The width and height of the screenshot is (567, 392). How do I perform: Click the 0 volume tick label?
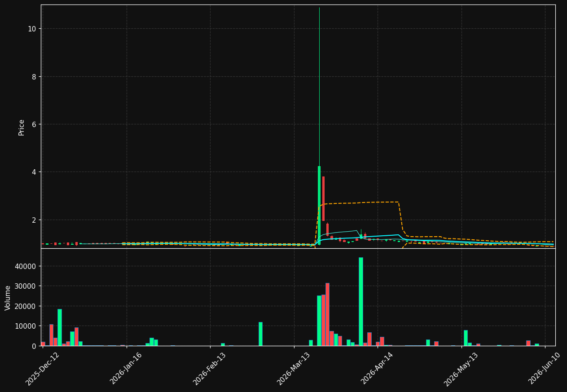coord(34,346)
